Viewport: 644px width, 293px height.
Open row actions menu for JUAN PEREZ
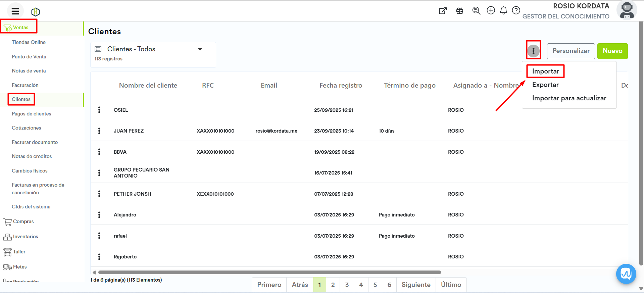pyautogui.click(x=99, y=131)
